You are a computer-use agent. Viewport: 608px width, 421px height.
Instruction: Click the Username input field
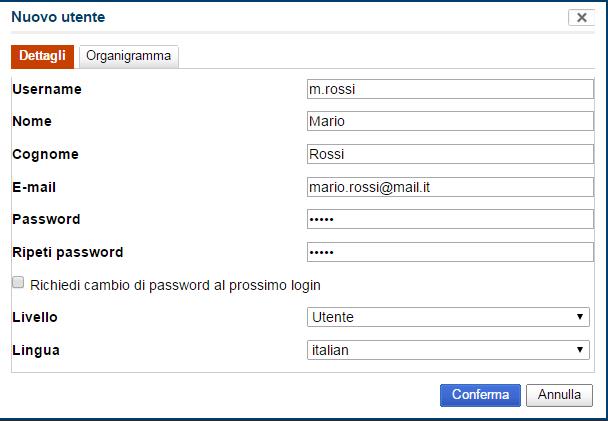(x=450, y=89)
